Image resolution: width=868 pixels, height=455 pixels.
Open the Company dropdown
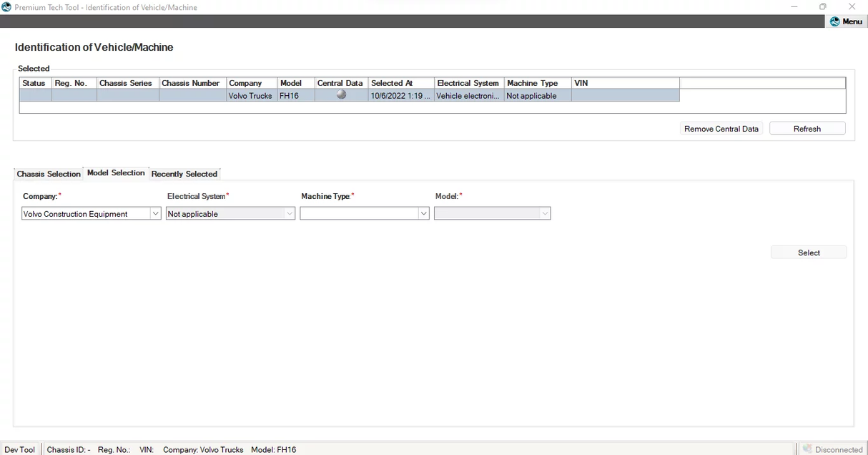point(155,212)
